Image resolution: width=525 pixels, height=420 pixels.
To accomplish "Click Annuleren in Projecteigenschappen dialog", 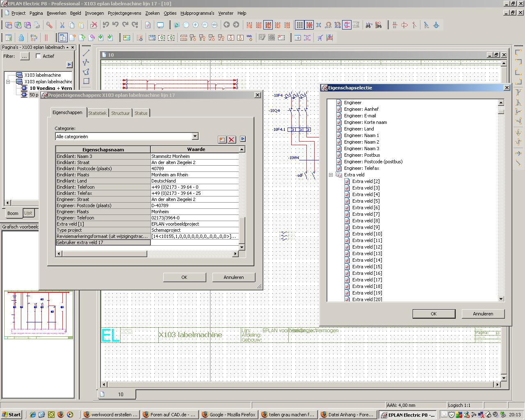I will click(x=234, y=277).
